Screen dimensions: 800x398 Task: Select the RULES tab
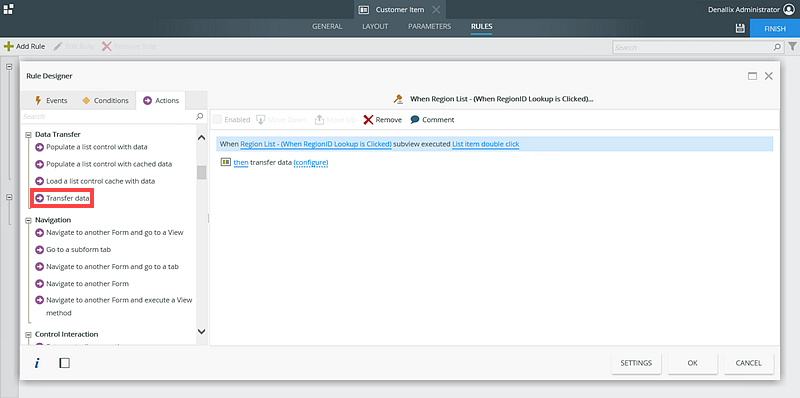pyautogui.click(x=482, y=27)
